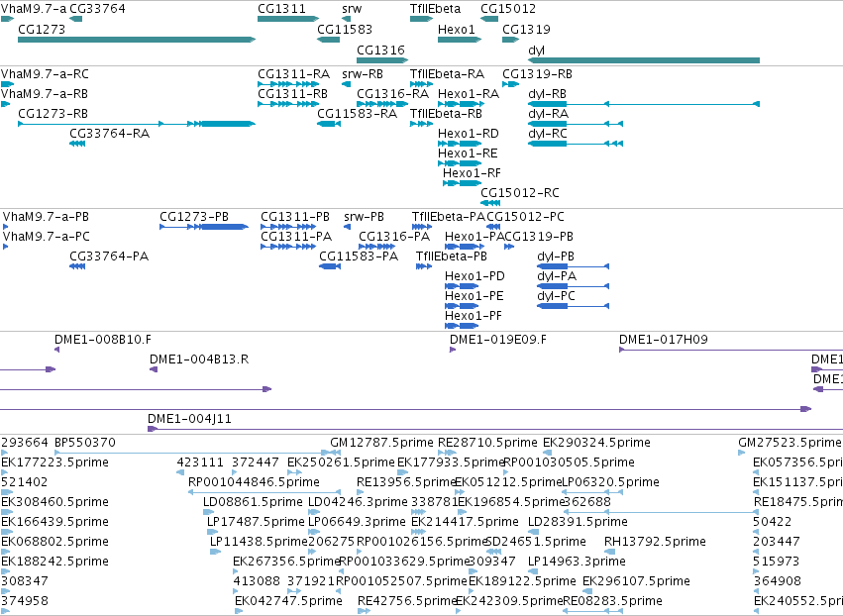Select the Hexo1-PD protein label
This screenshot has width=843, height=616.
tap(474, 277)
